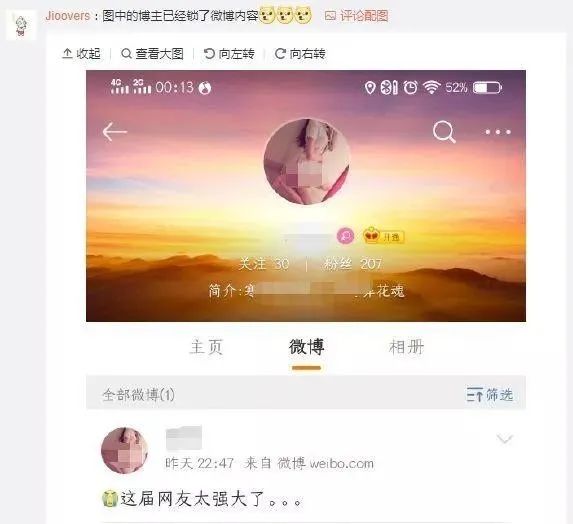The width and height of the screenshot is (573, 524).
Task: Open the 粉丝 207 followers list
Action: pyautogui.click(x=352, y=263)
